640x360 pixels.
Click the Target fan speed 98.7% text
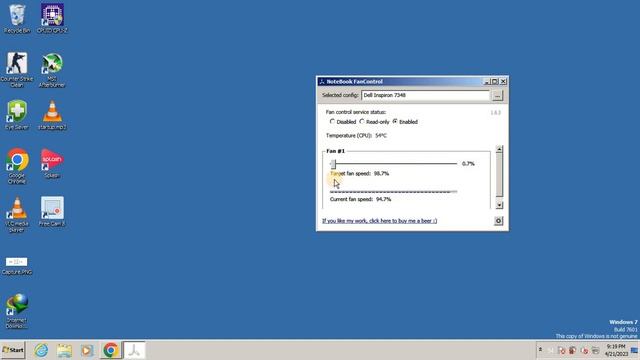tap(360, 173)
